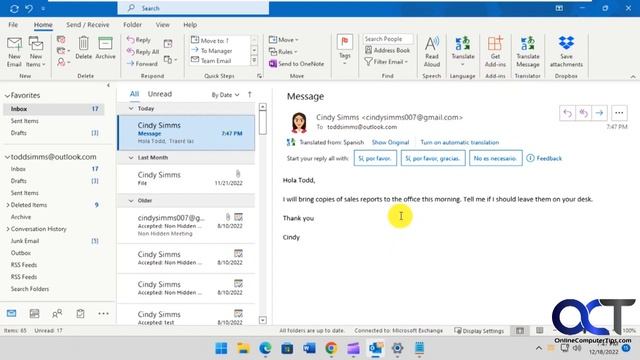This screenshot has height=360, width=640.
Task: Open the New Items icon menu
Action: pyautogui.click(x=36, y=52)
